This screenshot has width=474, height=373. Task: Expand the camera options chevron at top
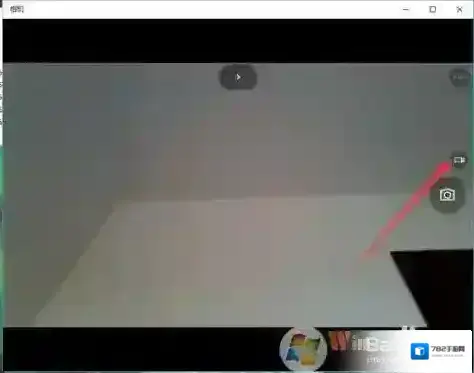point(238,77)
